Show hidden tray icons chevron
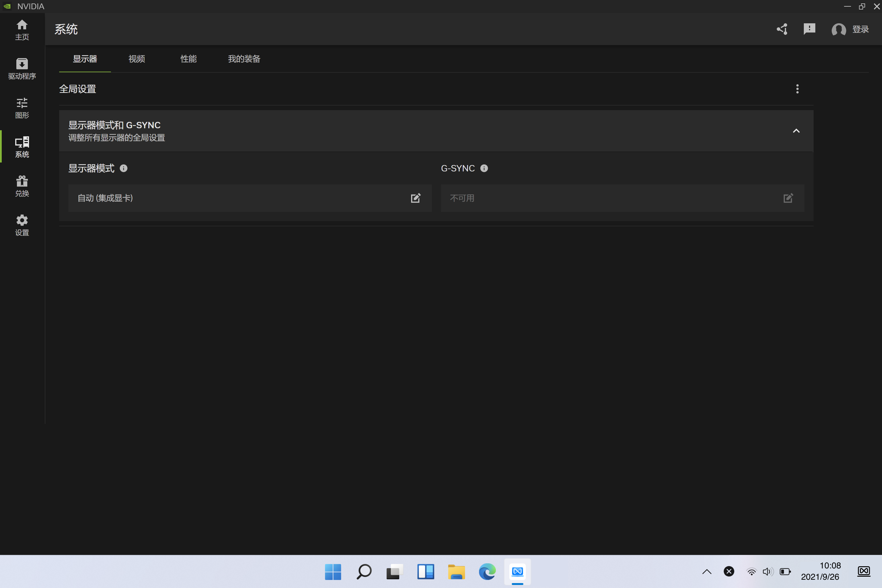882x588 pixels. (707, 571)
